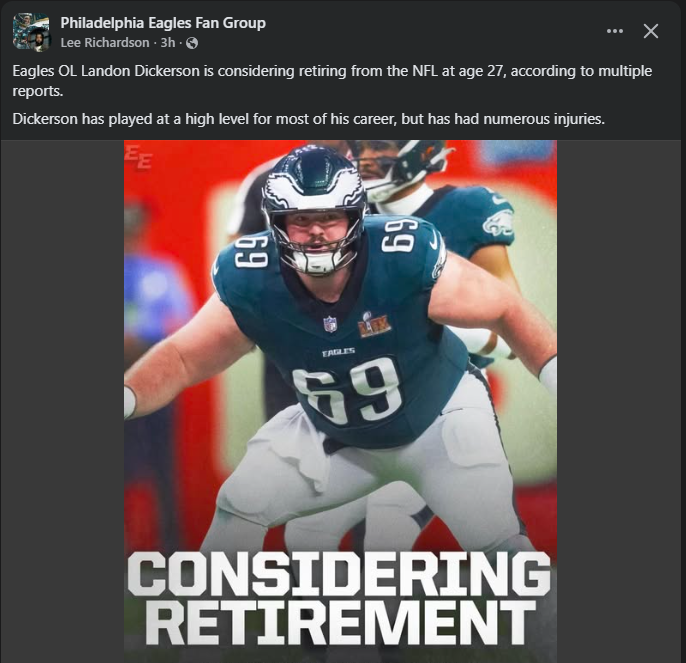Visit Lee Richardson's profile link

[x=105, y=42]
